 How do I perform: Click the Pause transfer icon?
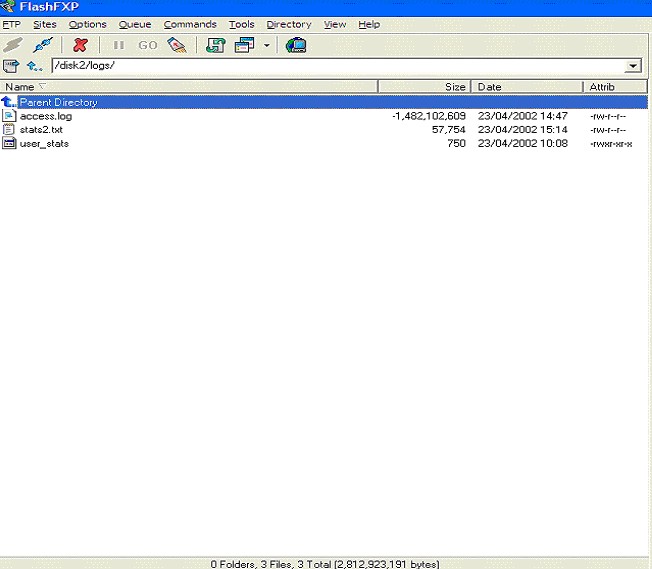119,45
